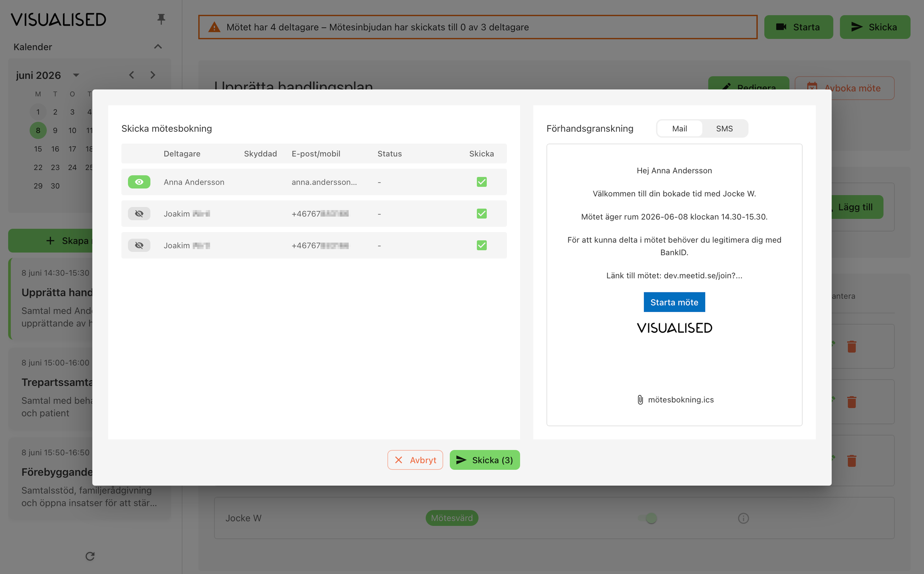Toggle preview eye for last Joakim row

click(x=139, y=245)
